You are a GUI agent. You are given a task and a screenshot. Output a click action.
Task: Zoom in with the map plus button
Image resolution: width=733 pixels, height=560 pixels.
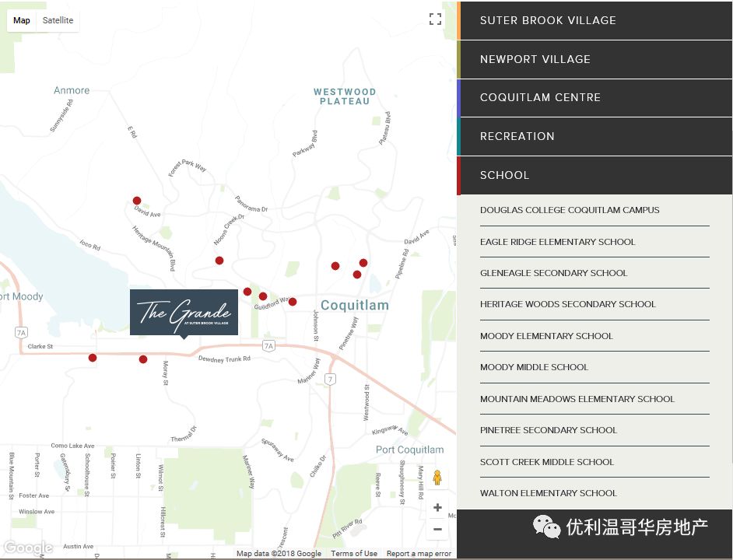tap(437, 508)
